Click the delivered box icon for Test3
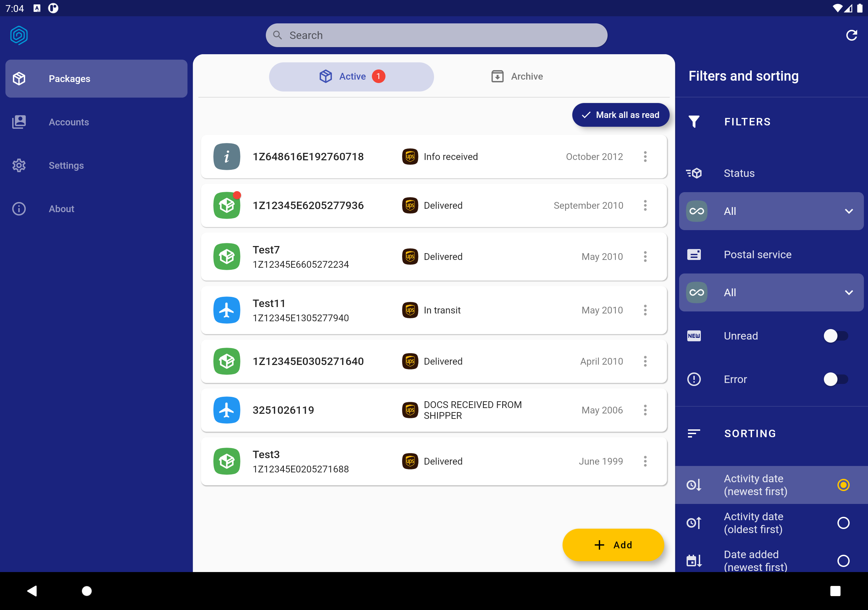Viewport: 868px width, 610px height. [x=226, y=461]
